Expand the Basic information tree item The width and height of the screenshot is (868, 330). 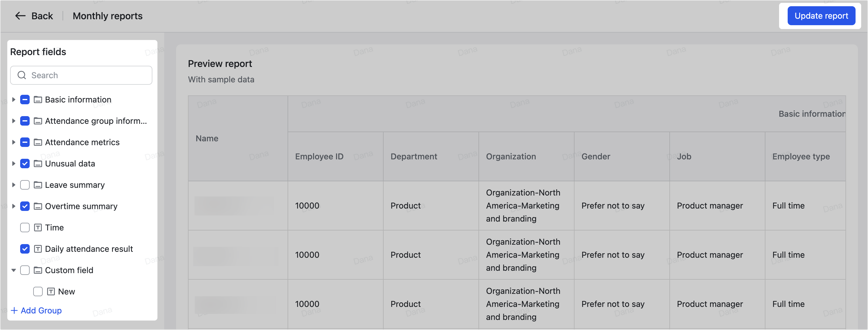tap(13, 99)
